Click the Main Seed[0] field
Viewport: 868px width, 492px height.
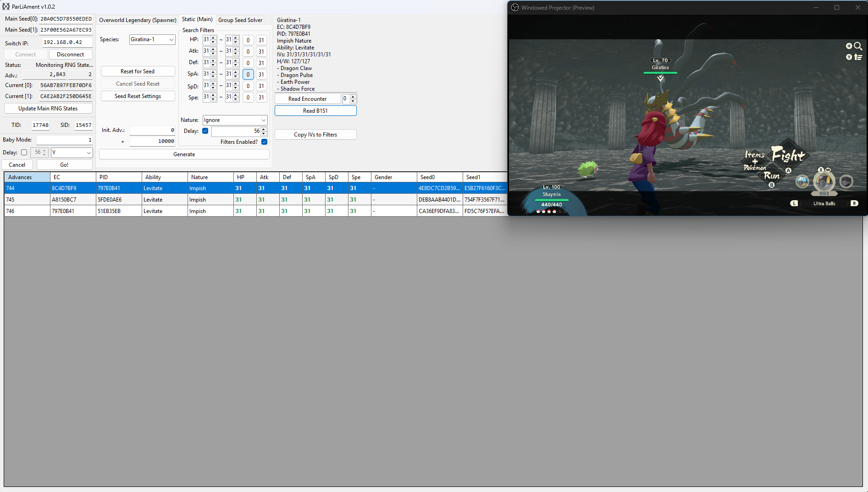click(66, 19)
